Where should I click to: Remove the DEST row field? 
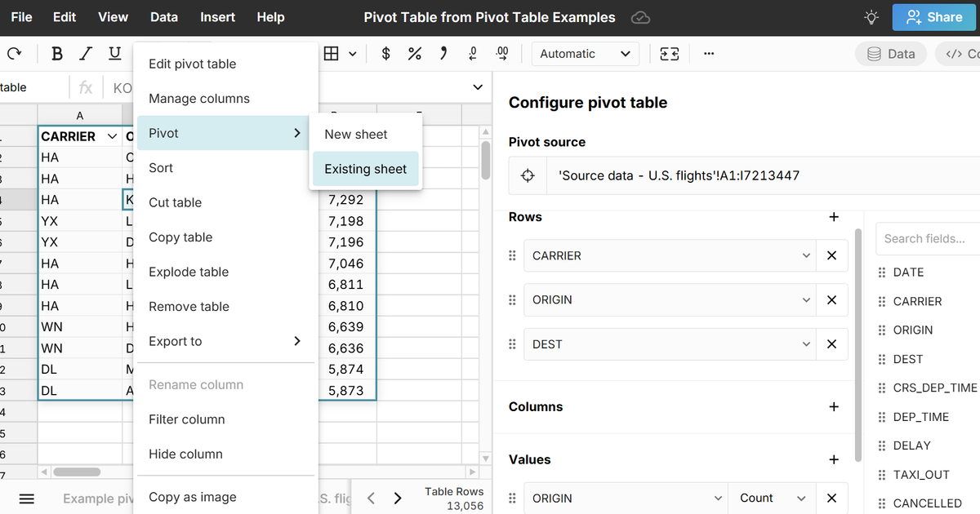click(831, 344)
